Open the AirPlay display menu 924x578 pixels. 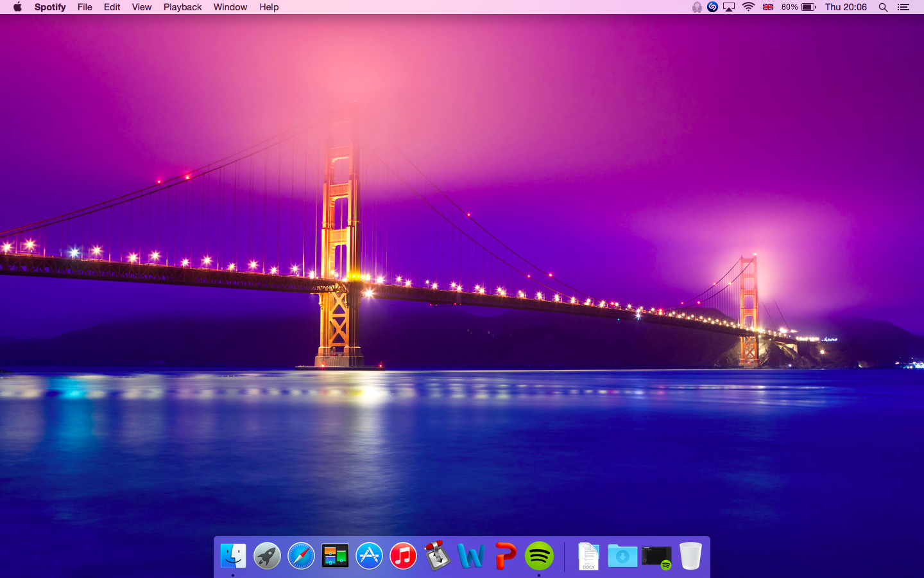tap(729, 7)
